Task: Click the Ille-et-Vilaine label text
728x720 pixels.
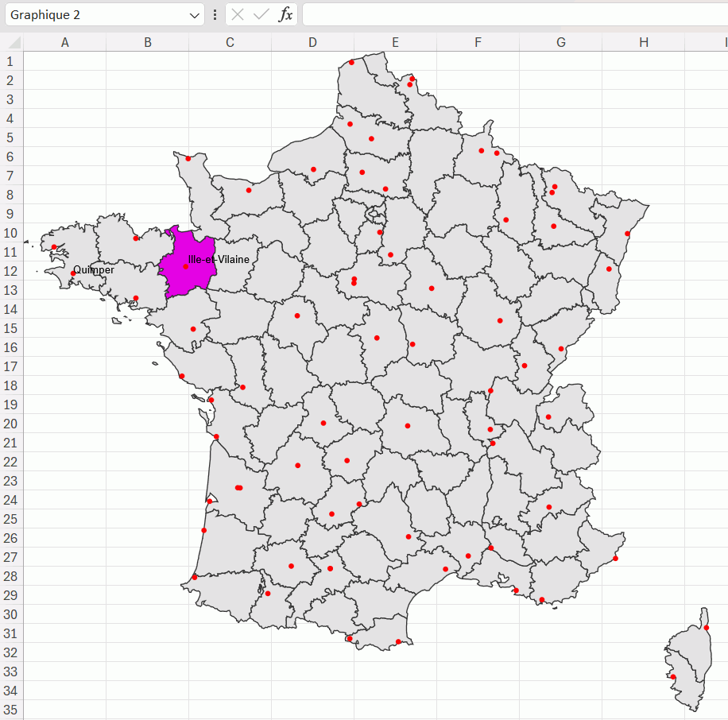Action: (219, 260)
